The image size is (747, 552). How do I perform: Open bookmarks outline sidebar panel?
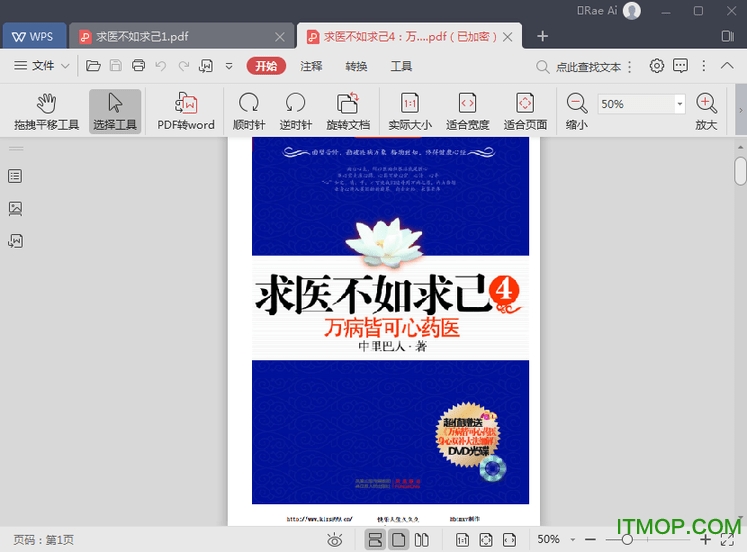pyautogui.click(x=15, y=176)
